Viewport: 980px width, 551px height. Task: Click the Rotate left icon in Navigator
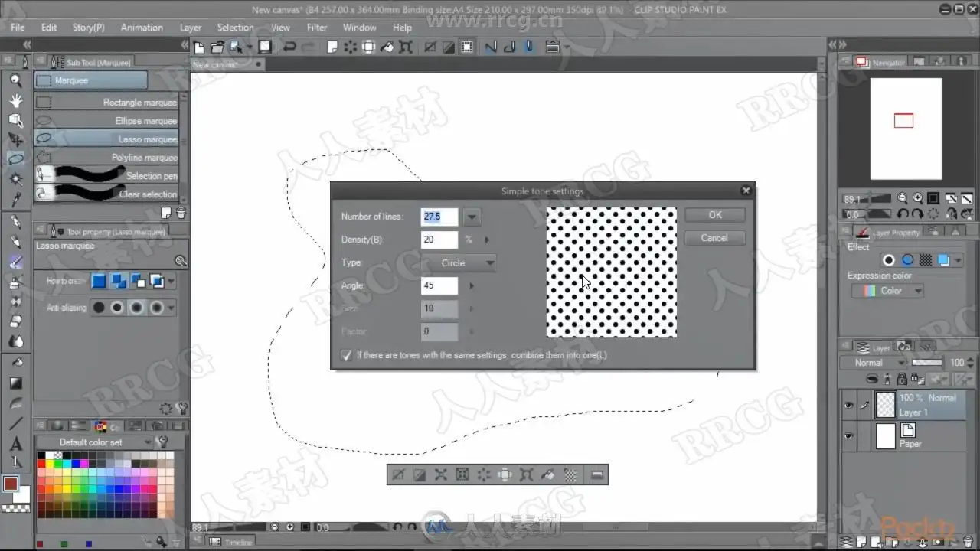point(902,215)
